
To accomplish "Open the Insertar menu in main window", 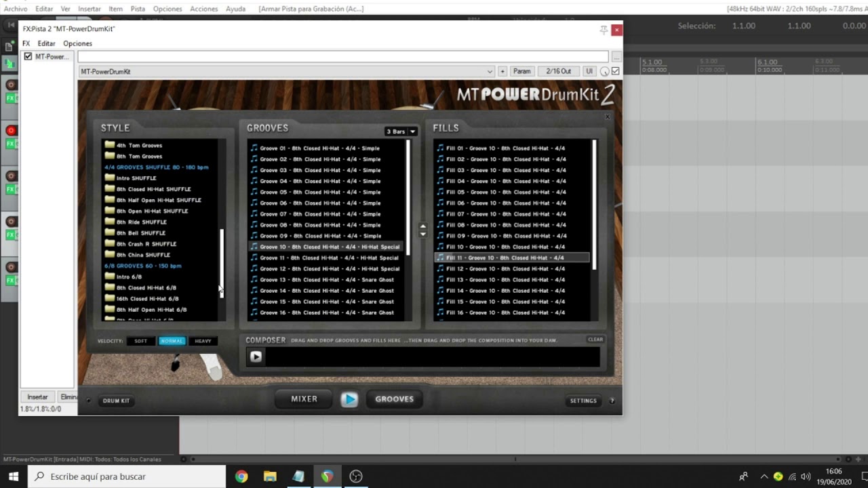I will pyautogui.click(x=90, y=9).
